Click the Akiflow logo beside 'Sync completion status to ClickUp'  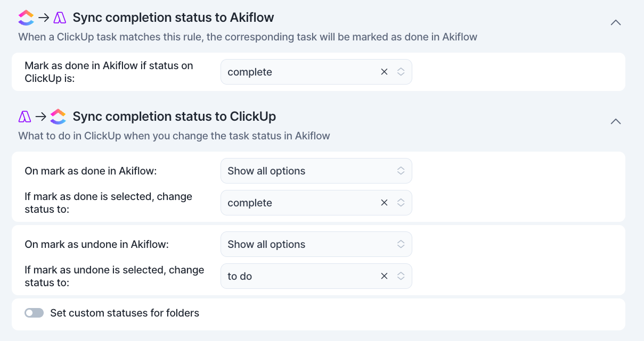coord(25,117)
